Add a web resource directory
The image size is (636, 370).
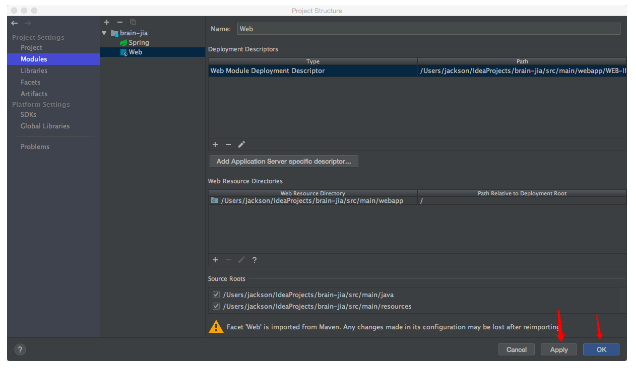point(215,260)
